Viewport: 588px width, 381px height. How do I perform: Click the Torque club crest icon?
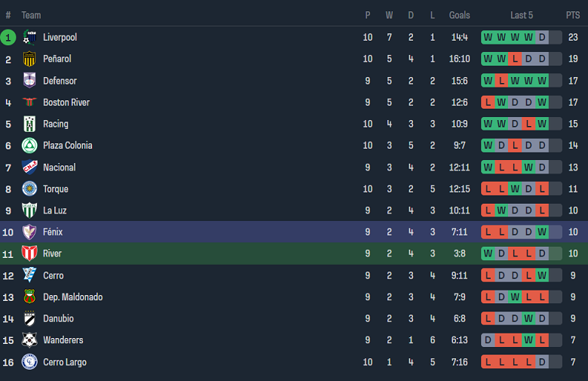tap(29, 189)
